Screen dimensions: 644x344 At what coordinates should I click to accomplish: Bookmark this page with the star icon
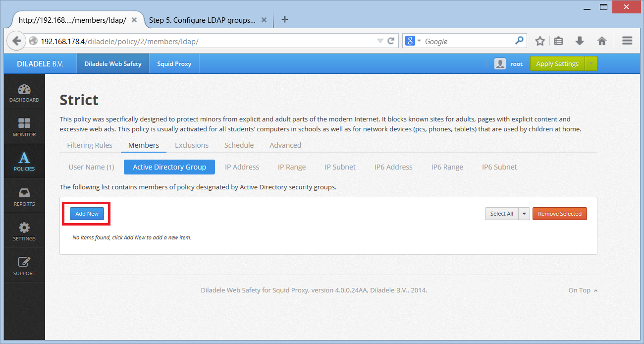pyautogui.click(x=540, y=41)
